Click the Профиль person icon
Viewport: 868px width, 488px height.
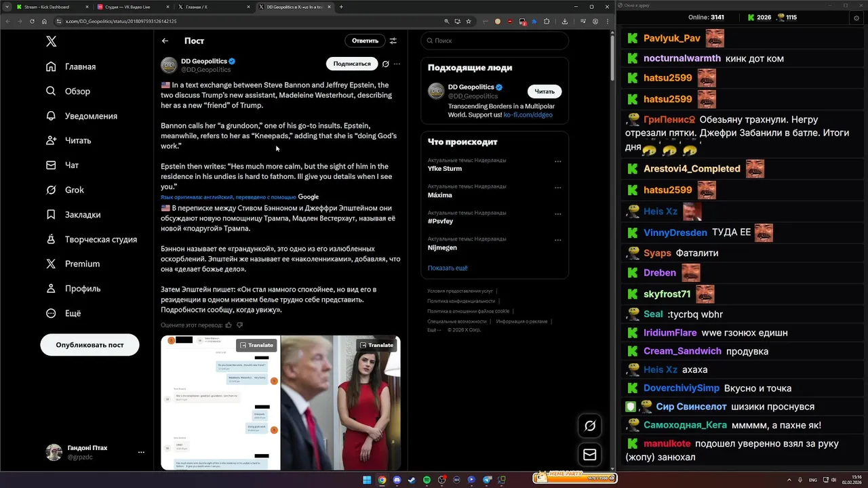pyautogui.click(x=51, y=288)
